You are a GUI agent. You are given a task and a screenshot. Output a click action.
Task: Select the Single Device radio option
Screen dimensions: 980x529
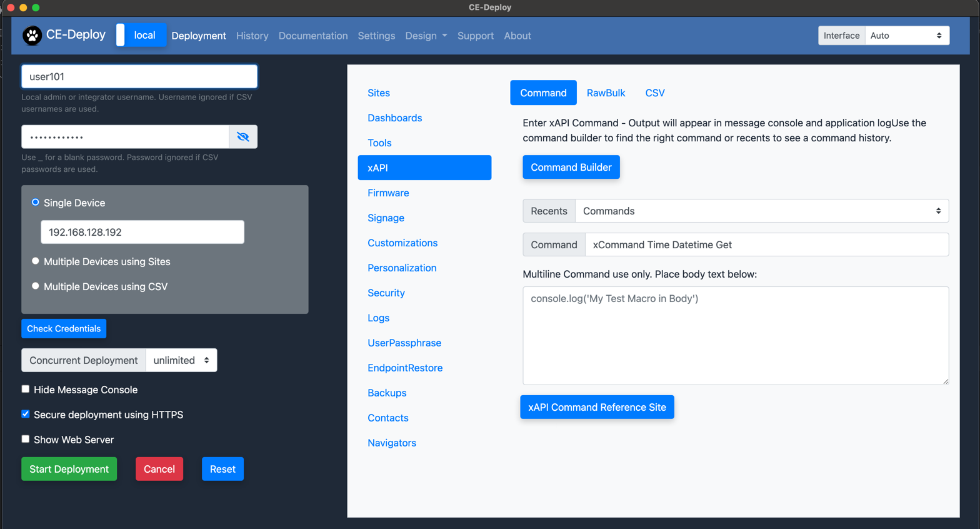tap(36, 203)
